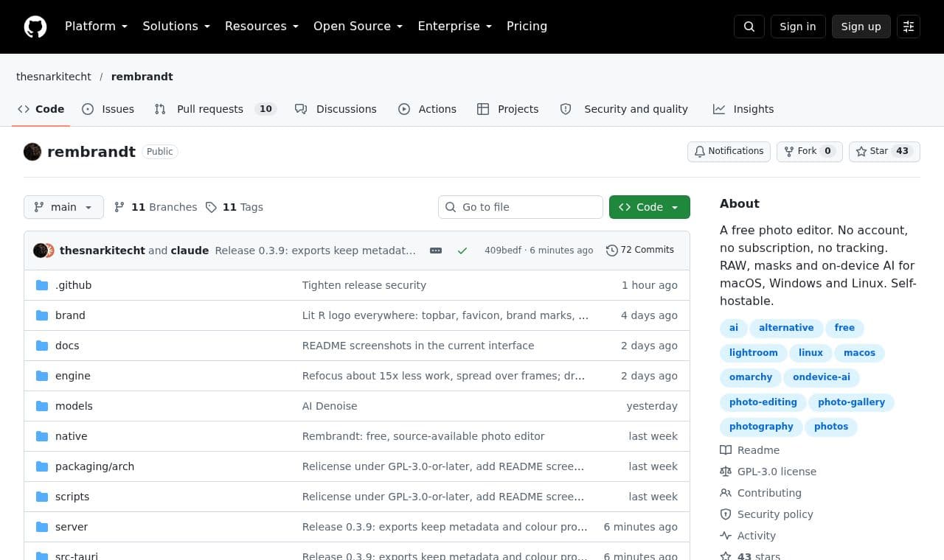
Task: Open the Notifications button
Action: point(729,151)
